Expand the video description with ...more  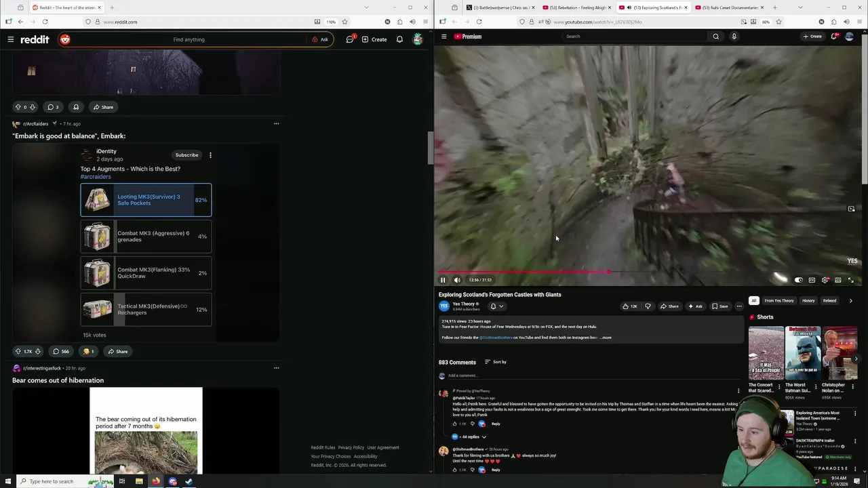(606, 338)
